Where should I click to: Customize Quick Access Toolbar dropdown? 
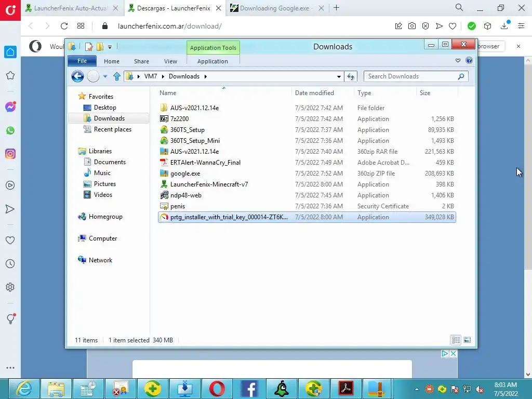click(x=110, y=47)
